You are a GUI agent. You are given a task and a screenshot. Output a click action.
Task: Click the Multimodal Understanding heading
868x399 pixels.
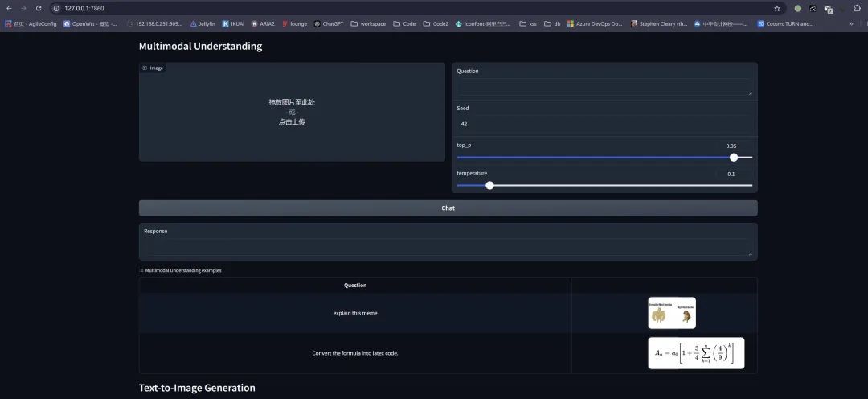200,46
